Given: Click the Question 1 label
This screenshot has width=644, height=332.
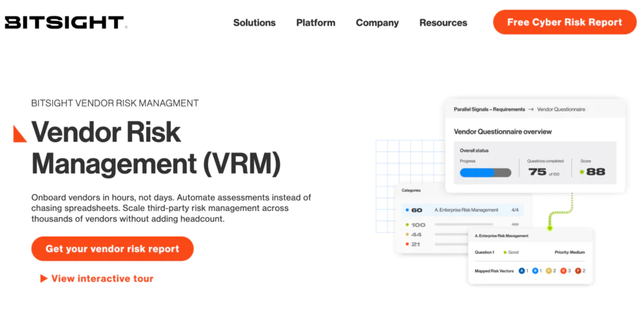Looking at the screenshot, I should pyautogui.click(x=484, y=252).
